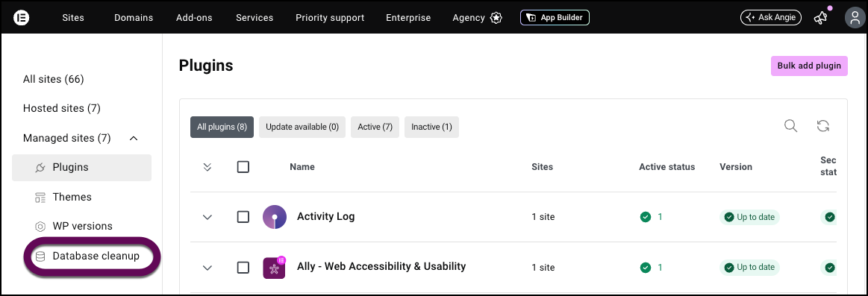Open All sites (66) in sidebar
The height and width of the screenshot is (296, 868).
[53, 79]
